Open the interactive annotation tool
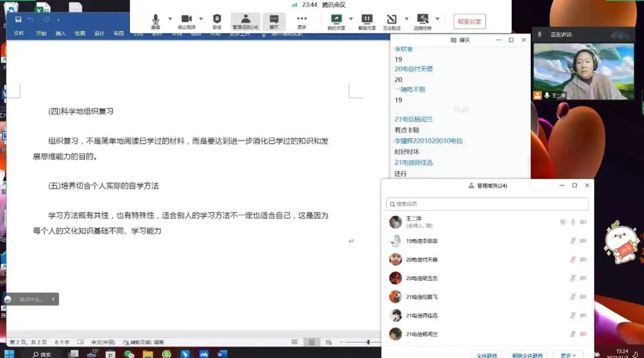Viewport: 644px width, 358px height. click(x=391, y=21)
